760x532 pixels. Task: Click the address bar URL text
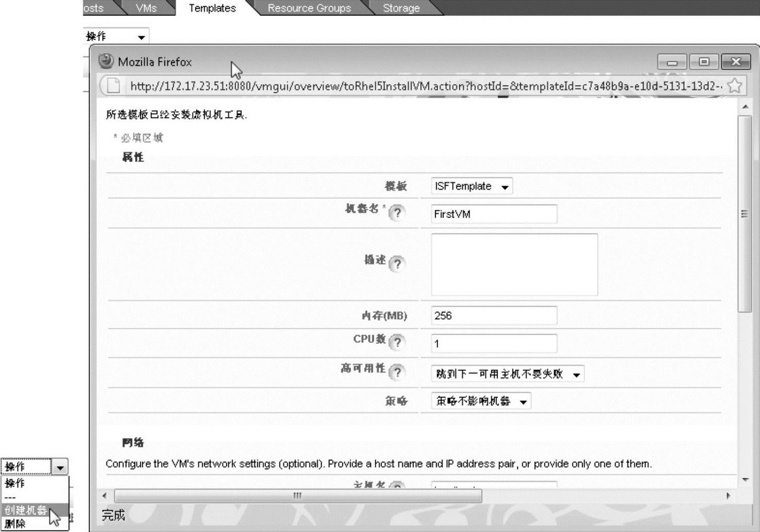(x=426, y=86)
